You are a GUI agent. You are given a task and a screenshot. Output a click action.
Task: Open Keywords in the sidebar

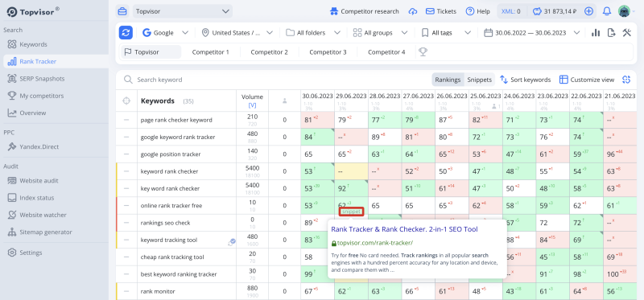click(x=33, y=44)
